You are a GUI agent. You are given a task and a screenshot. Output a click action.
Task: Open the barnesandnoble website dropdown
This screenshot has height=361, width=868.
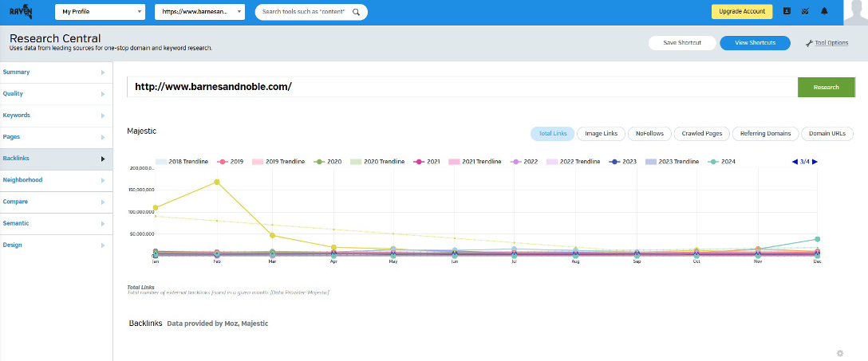pyautogui.click(x=199, y=12)
